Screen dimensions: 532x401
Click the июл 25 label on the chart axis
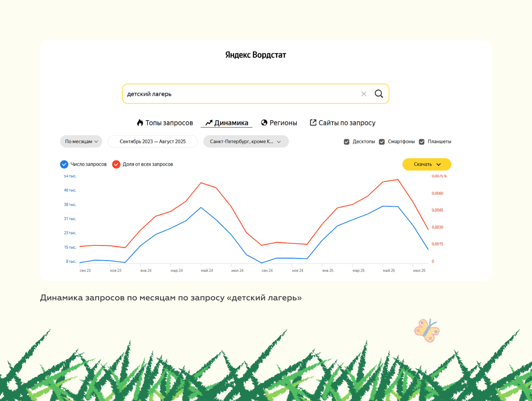click(x=419, y=271)
